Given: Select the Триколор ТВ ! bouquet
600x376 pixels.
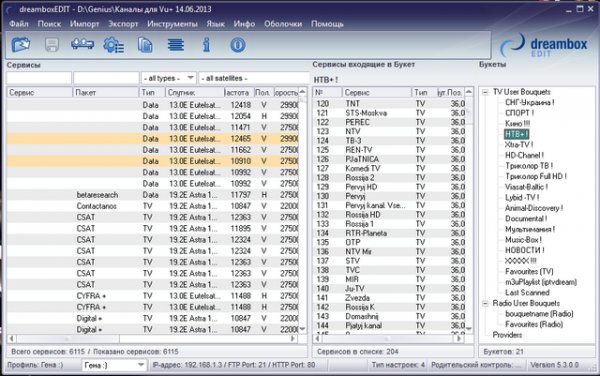Looking at the screenshot, I should pos(529,166).
